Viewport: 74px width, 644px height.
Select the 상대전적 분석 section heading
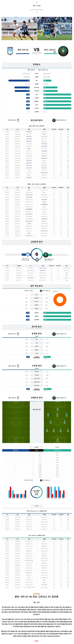pyautogui.click(x=37, y=242)
